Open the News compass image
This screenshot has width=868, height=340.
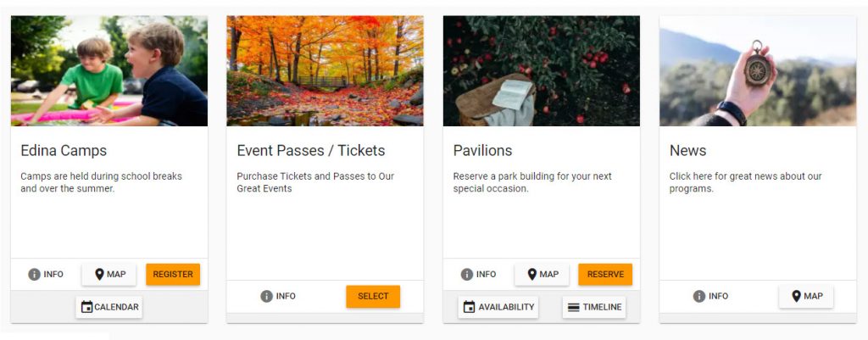[x=757, y=71]
